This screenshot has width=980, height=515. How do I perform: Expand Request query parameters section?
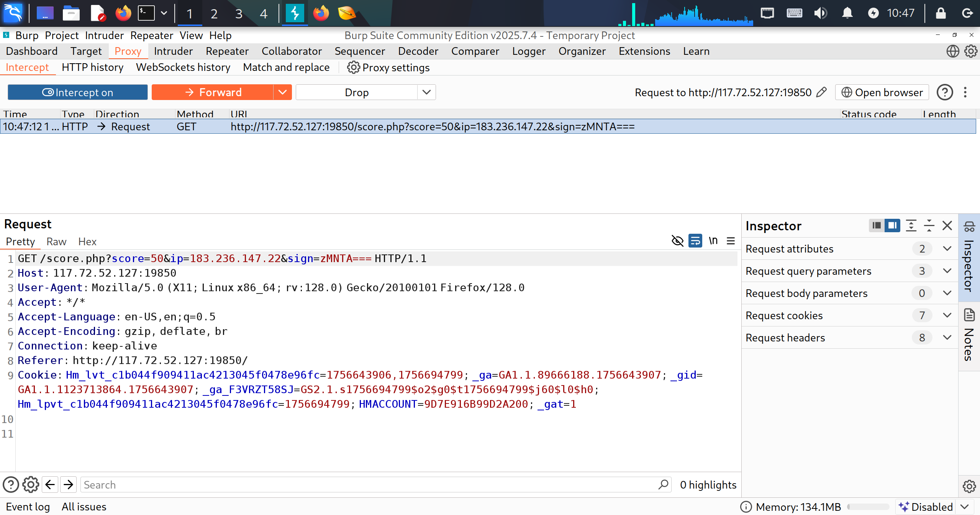click(947, 271)
